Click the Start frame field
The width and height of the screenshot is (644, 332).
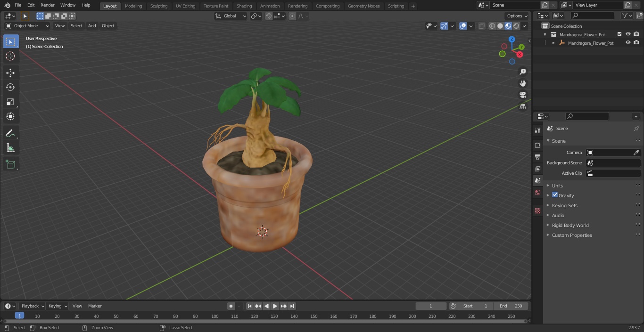click(x=475, y=306)
